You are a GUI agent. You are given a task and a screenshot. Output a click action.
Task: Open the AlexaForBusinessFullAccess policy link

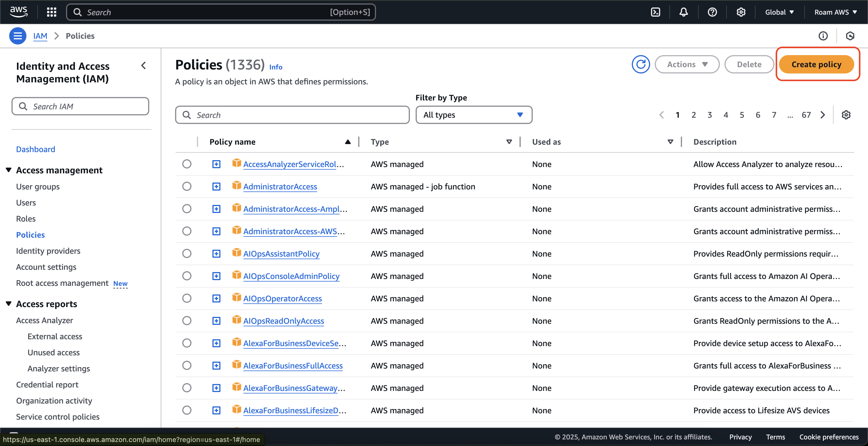pyautogui.click(x=293, y=365)
